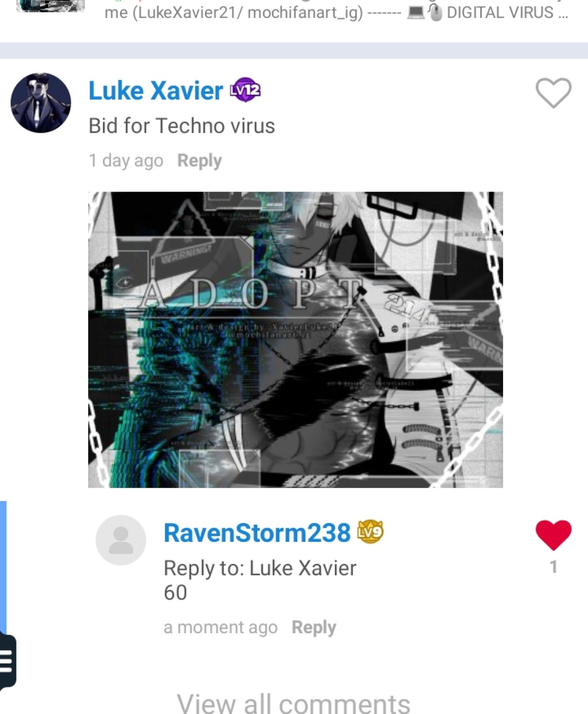Viewport: 588px width, 714px height.
Task: Tap the like count under the red heart
Action: (554, 567)
